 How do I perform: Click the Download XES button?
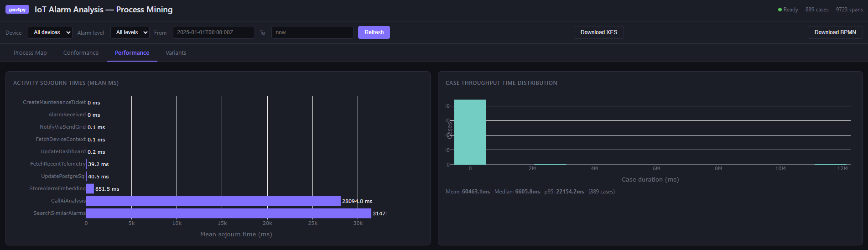point(599,32)
